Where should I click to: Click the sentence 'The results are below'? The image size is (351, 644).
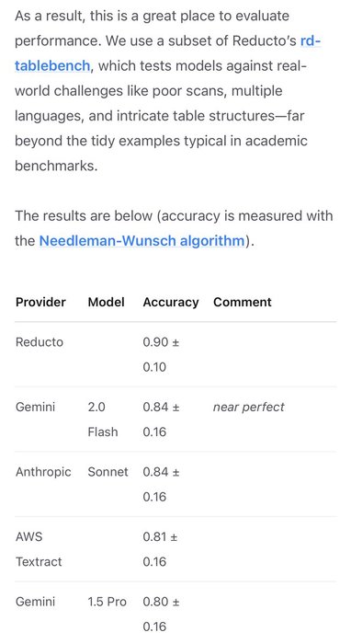point(174,228)
